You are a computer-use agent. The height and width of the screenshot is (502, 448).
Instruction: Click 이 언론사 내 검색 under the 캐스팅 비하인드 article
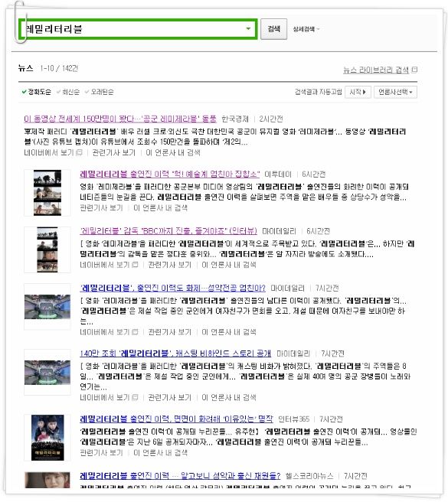pyautogui.click(x=229, y=398)
